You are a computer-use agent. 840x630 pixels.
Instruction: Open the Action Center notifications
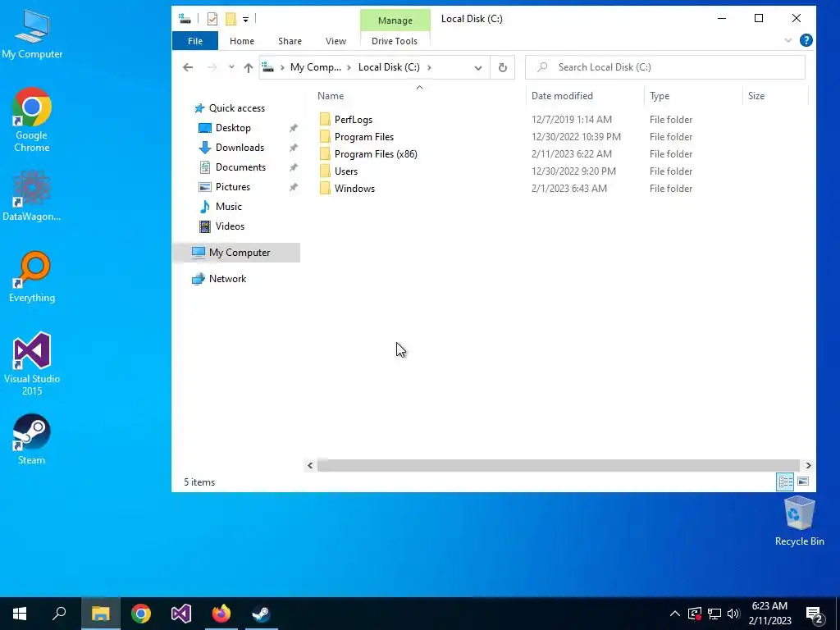815,614
